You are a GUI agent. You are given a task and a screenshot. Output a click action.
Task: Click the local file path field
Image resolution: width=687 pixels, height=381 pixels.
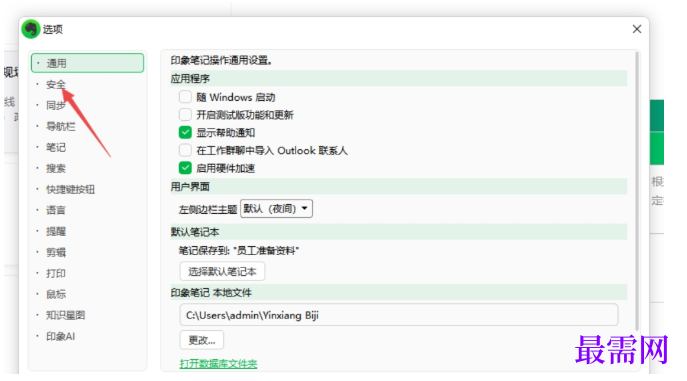coord(399,315)
